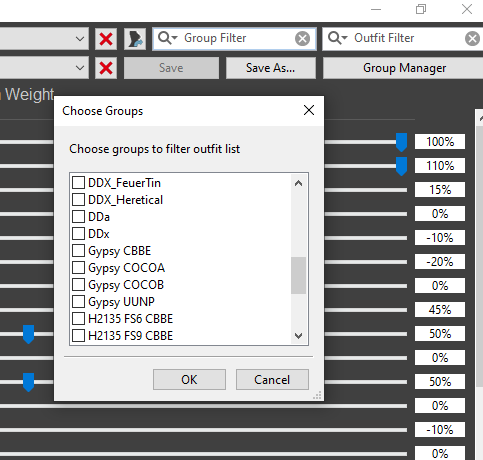Delete the outfit using the top red X

click(106, 39)
